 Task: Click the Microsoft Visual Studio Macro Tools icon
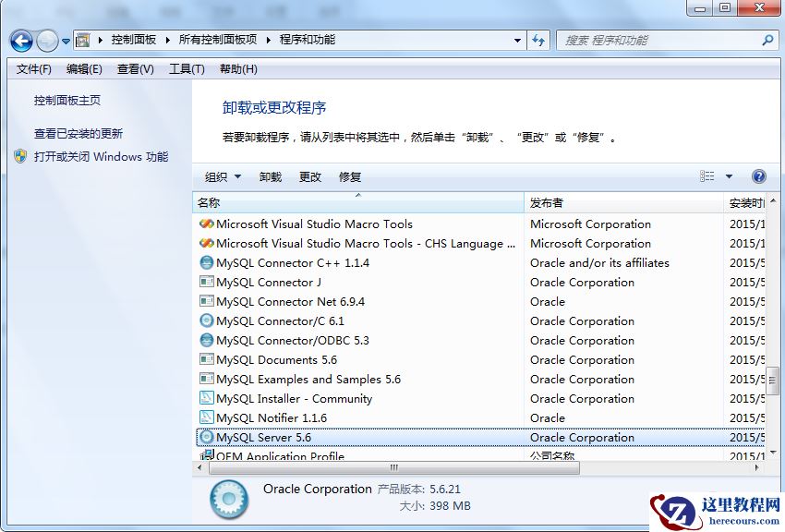(x=206, y=224)
